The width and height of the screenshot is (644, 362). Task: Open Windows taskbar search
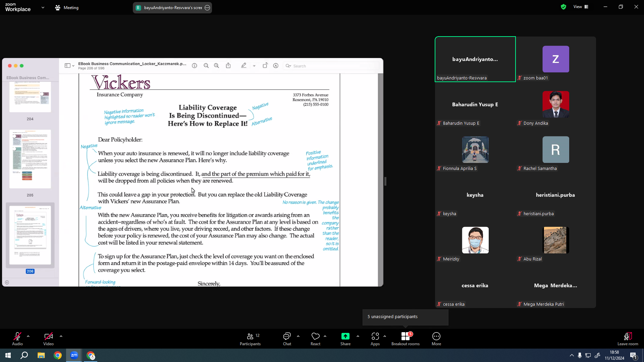[x=24, y=355]
